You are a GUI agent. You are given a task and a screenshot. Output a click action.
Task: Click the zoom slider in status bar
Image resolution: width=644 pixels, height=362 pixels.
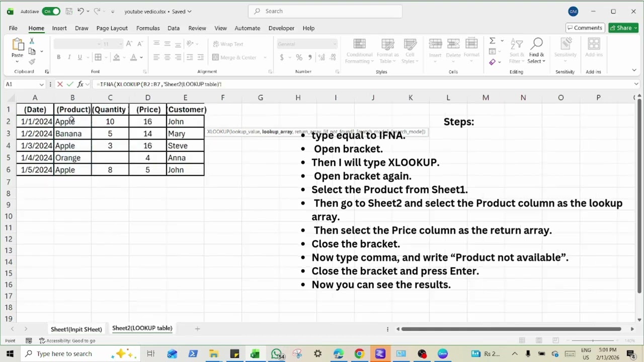pos(592,341)
